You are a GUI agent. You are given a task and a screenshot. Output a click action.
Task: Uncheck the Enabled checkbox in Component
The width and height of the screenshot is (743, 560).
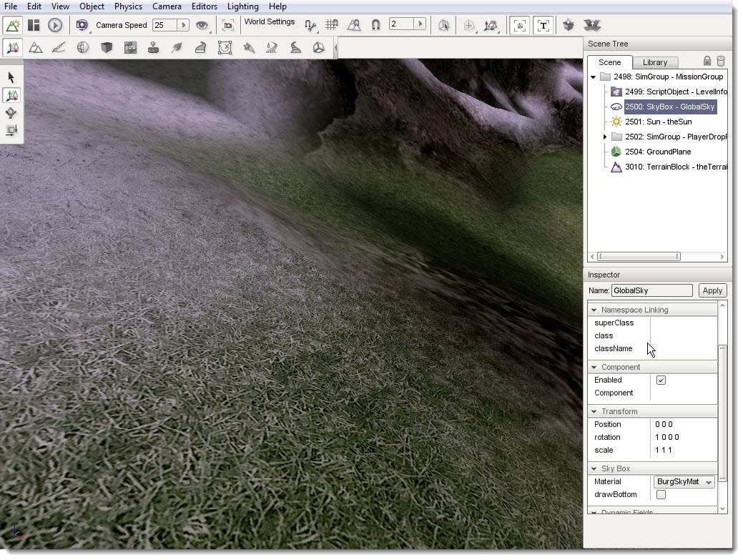pos(661,380)
